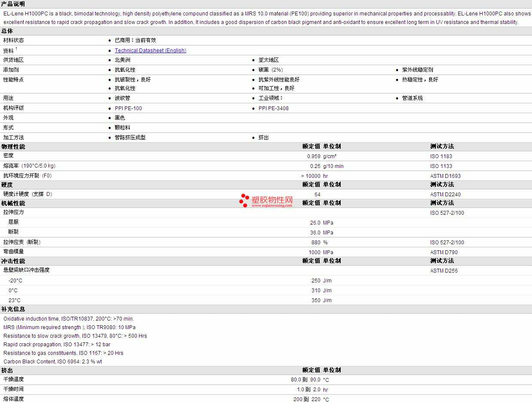
Task: Click the ISO 1133 test method
Action: [441, 166]
